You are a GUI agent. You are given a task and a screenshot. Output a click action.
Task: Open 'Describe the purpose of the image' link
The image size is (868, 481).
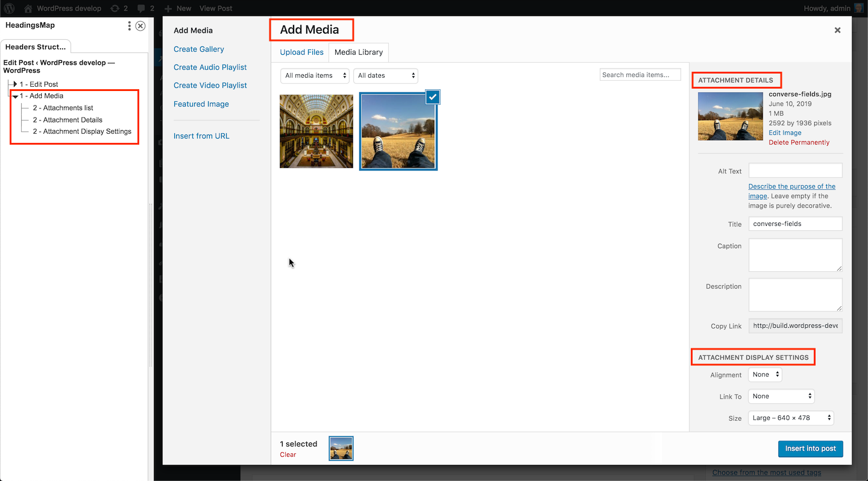pyautogui.click(x=792, y=191)
